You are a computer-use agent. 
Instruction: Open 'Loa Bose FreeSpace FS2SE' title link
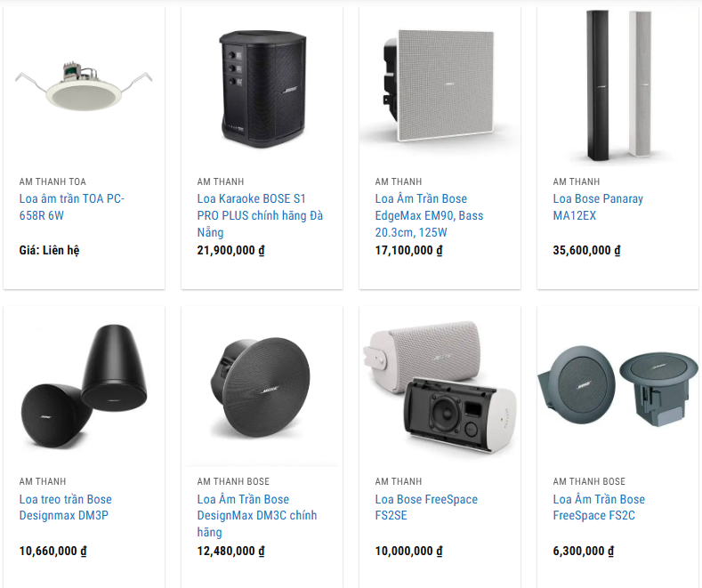click(x=426, y=507)
